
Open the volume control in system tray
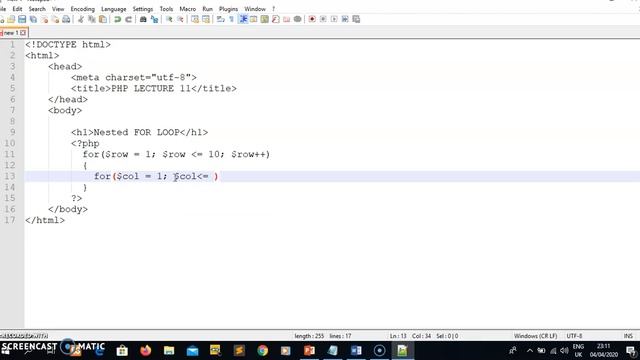point(564,350)
